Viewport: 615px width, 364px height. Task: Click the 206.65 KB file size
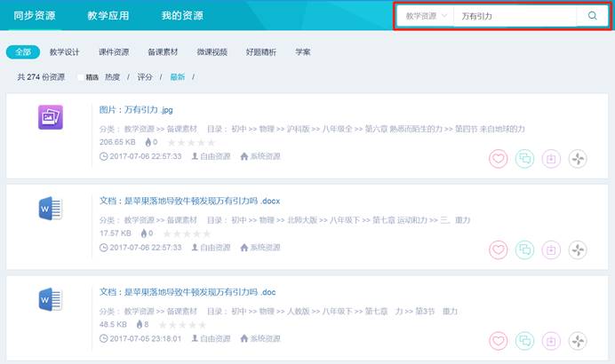coord(117,142)
